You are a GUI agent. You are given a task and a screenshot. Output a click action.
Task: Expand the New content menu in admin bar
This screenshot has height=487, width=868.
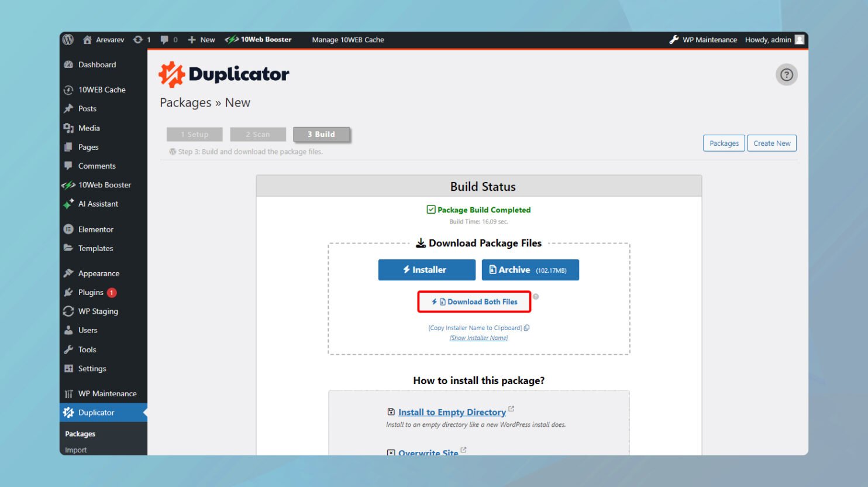pos(201,40)
